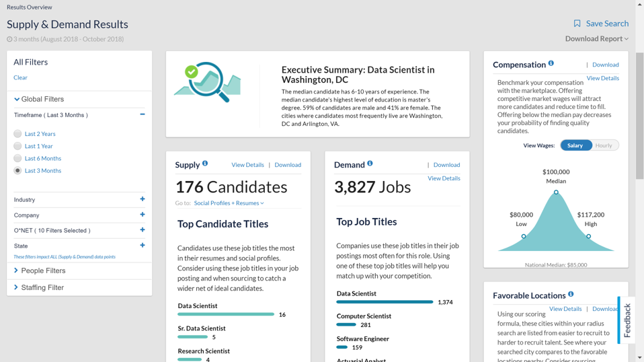Click the Data Scientist demand bar
The height and width of the screenshot is (362, 644).
coord(385,302)
